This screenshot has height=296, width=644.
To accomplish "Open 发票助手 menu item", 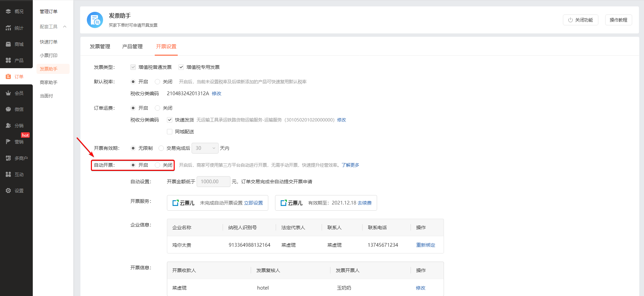I will click(x=53, y=69).
